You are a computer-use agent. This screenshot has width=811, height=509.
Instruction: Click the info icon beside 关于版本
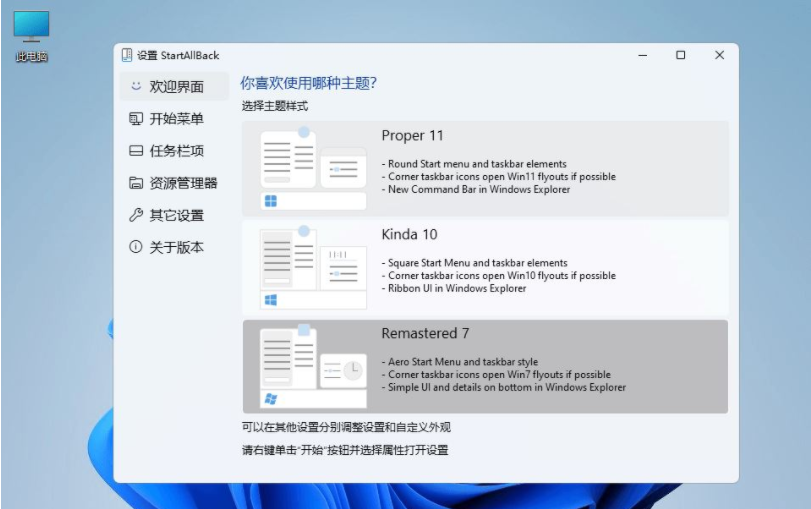[136, 247]
